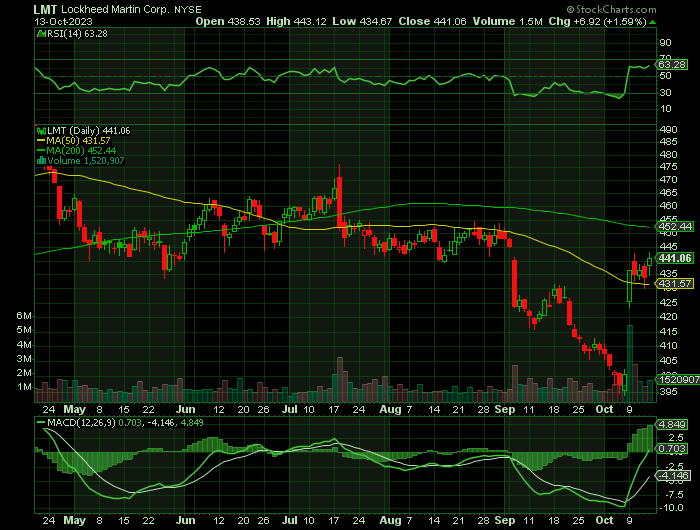The width and height of the screenshot is (700, 530).
Task: Click the volume bars icon in legend
Action: coord(42,161)
